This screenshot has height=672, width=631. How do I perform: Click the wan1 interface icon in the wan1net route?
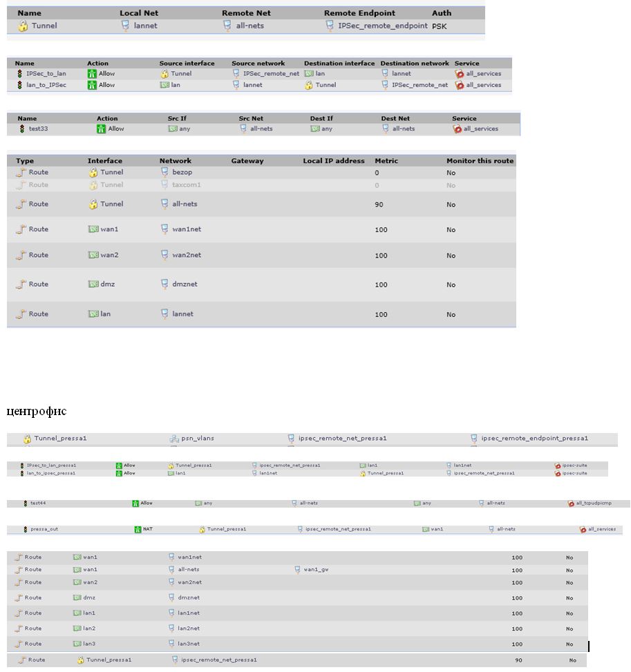point(93,229)
